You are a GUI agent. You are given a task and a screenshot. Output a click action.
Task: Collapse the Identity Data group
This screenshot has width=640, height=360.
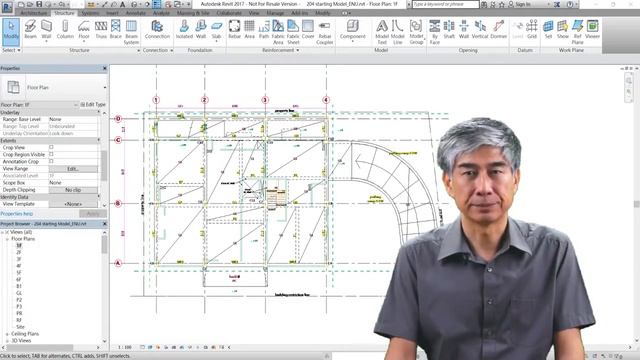point(99,197)
